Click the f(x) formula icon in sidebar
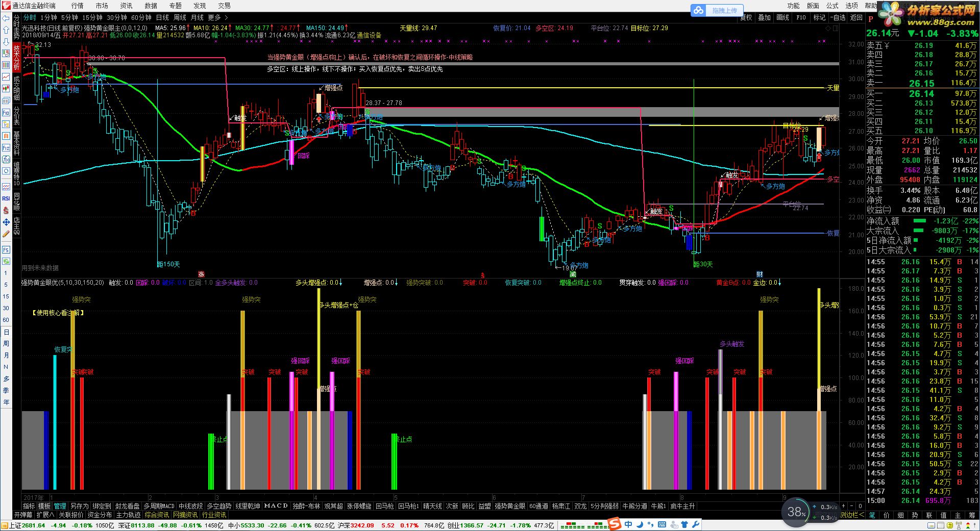The height and width of the screenshot is (531, 980). click(x=6, y=159)
